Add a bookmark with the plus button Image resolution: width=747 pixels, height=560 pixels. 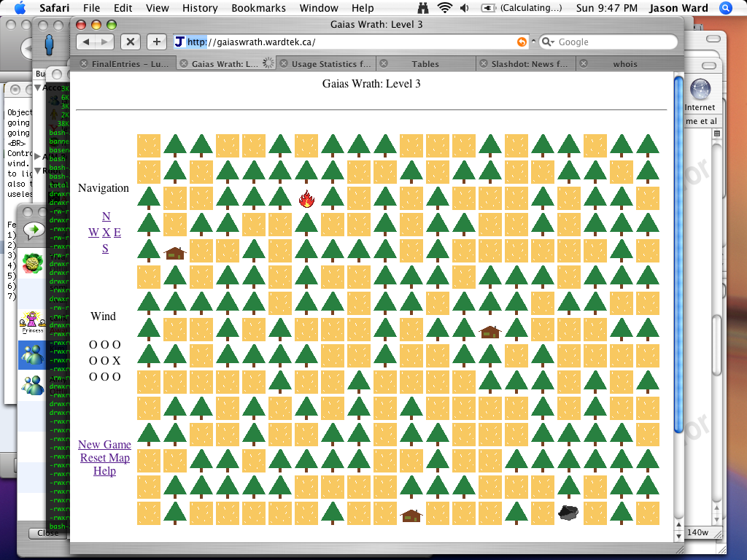point(156,42)
